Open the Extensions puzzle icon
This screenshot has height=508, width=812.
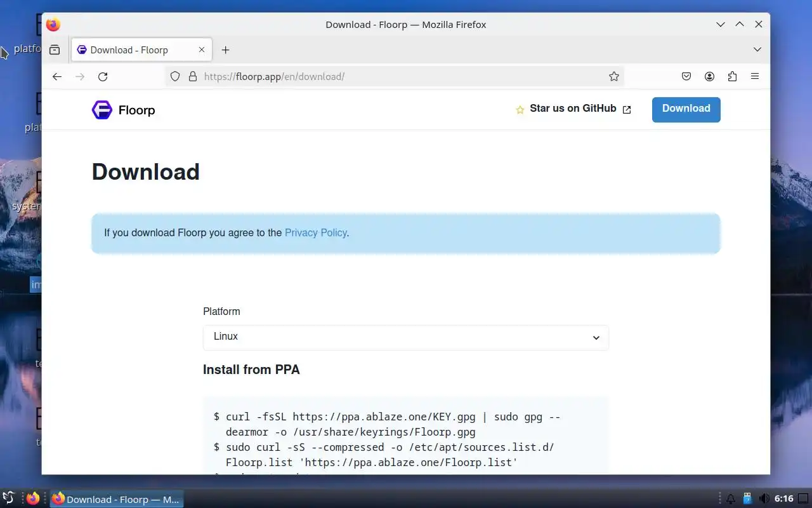pos(732,76)
